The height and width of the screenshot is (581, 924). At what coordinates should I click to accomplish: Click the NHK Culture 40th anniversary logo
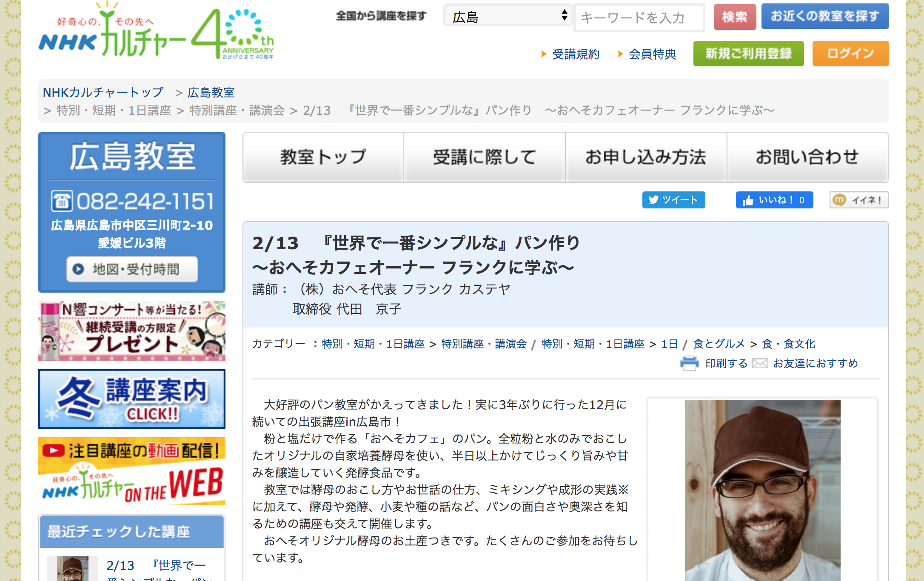click(156, 31)
